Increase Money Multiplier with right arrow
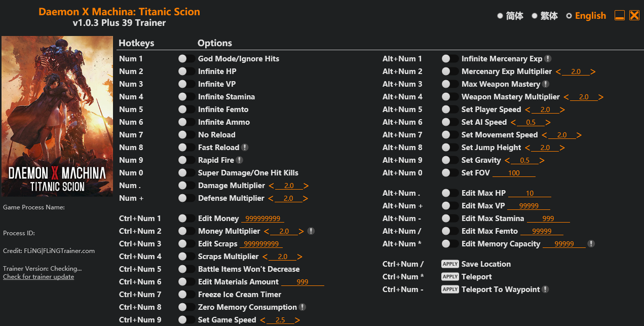This screenshot has height=326, width=644. coord(301,232)
